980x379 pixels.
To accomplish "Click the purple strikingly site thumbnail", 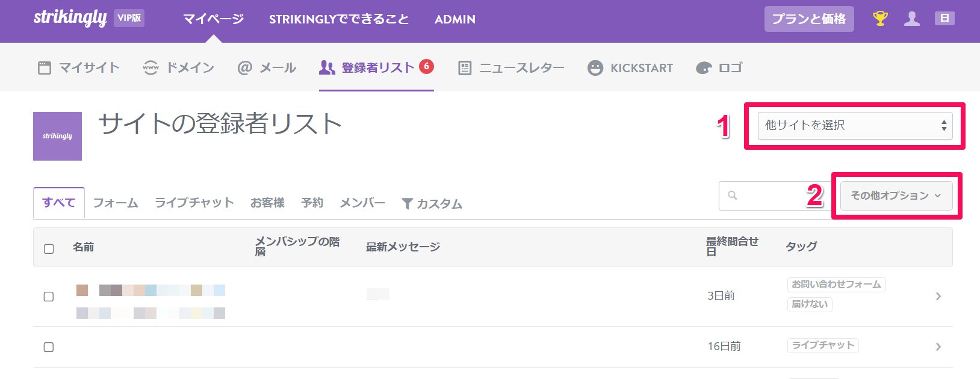I will click(57, 136).
